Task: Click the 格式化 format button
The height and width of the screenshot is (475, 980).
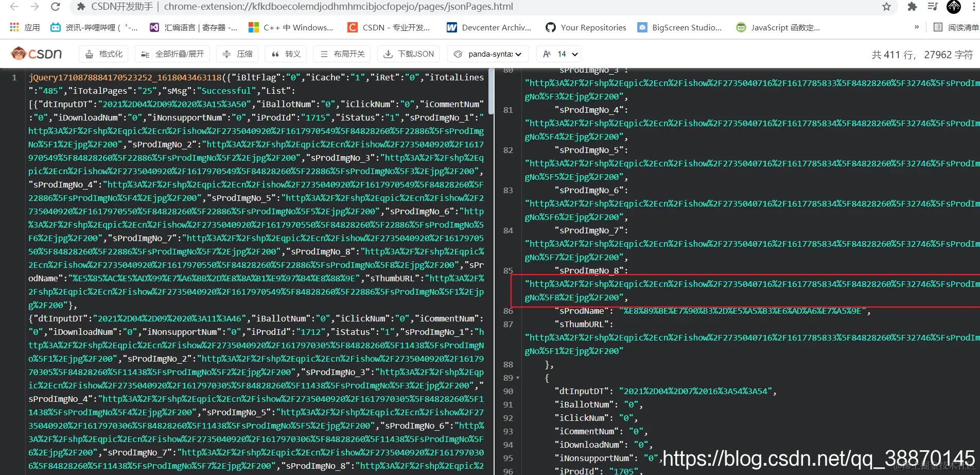Action: 103,54
